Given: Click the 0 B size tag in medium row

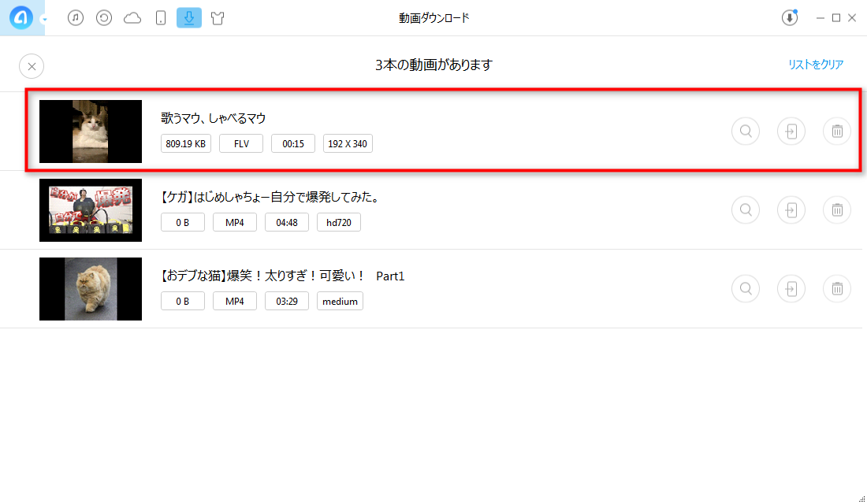Looking at the screenshot, I should click(183, 301).
